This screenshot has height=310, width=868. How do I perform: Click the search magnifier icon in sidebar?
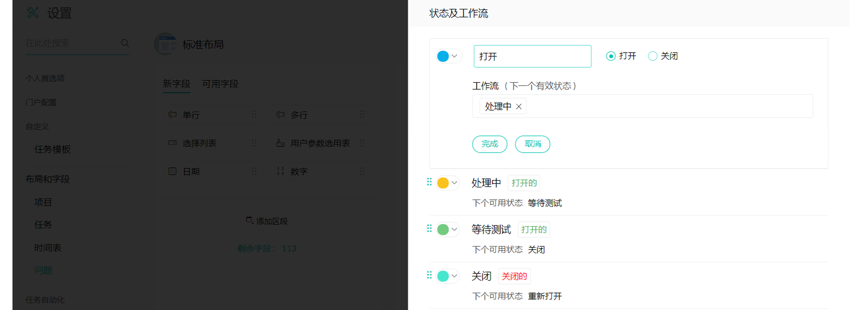point(125,43)
